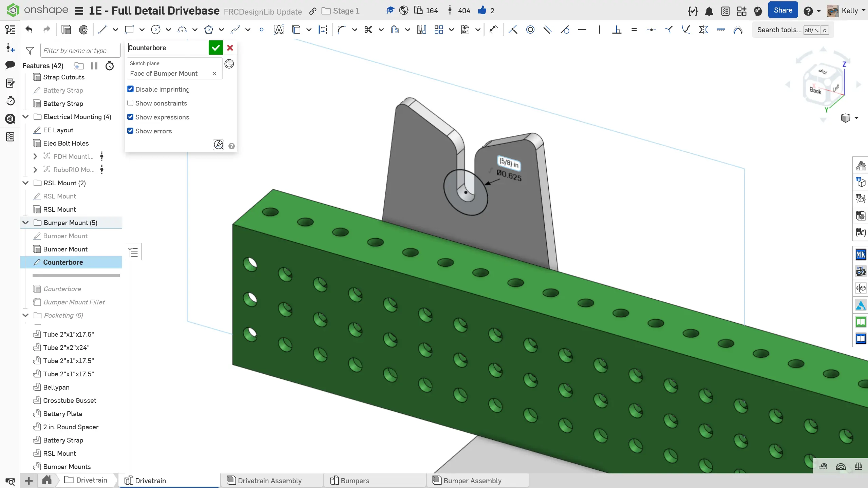Apply the Concentric constraint tool
This screenshot has width=868, height=488.
click(x=530, y=30)
